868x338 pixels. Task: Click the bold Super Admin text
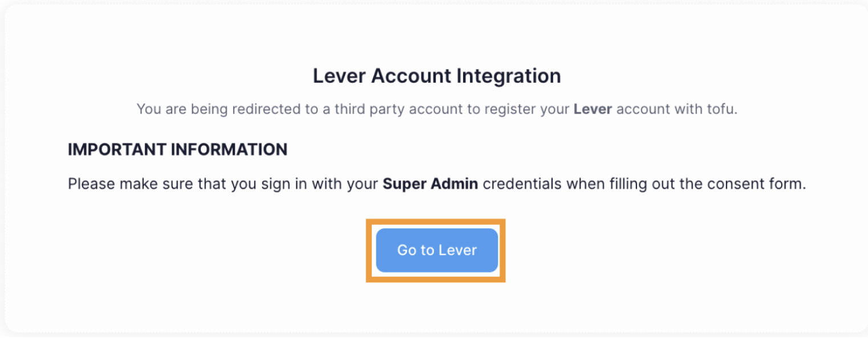pyautogui.click(x=431, y=183)
